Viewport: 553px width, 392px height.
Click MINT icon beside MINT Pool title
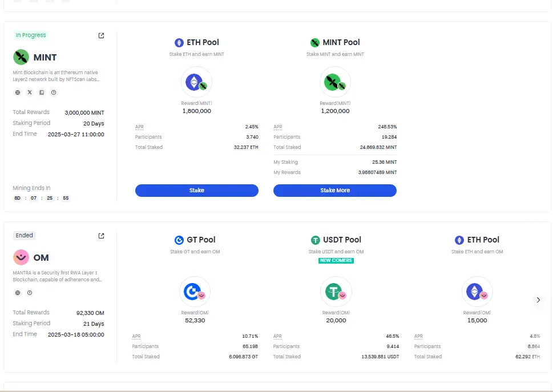pos(315,43)
